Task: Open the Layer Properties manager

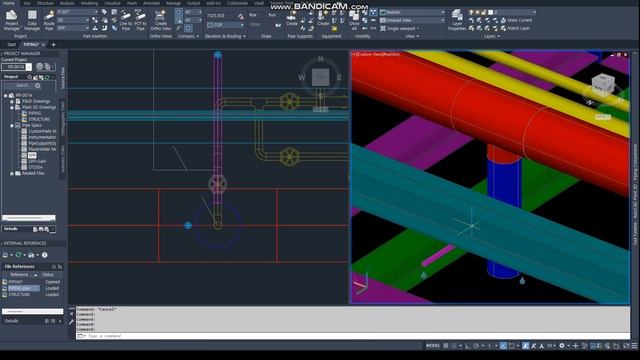Action: (457, 20)
